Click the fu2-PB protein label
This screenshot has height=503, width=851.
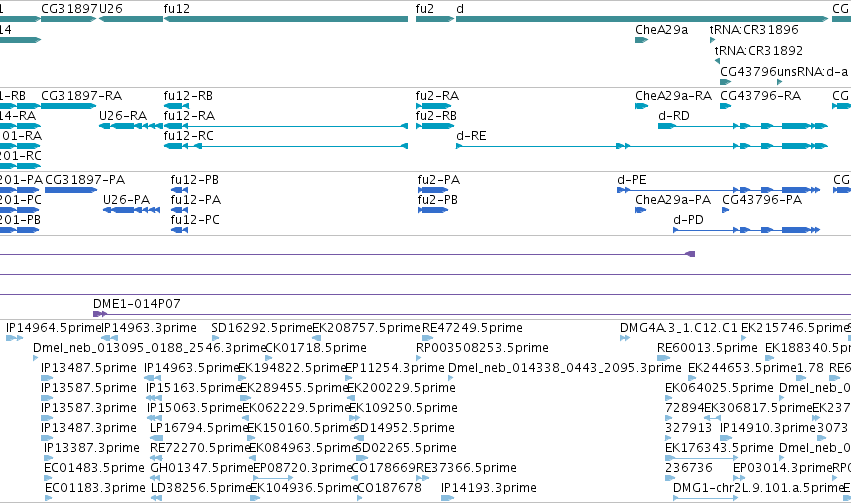point(437,200)
